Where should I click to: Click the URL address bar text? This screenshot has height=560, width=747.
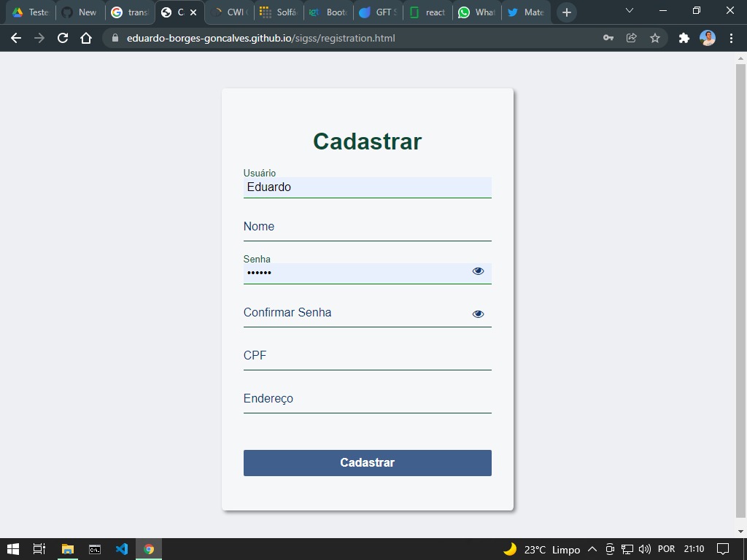point(260,38)
